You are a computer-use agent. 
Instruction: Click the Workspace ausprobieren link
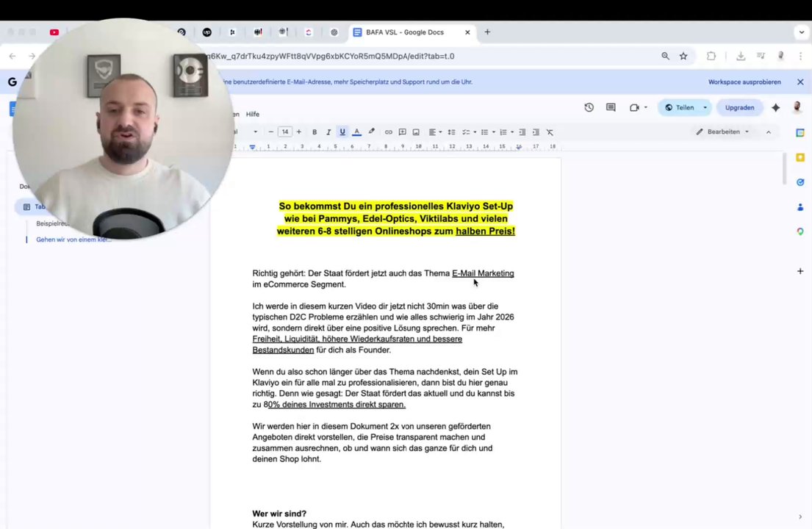tap(744, 82)
